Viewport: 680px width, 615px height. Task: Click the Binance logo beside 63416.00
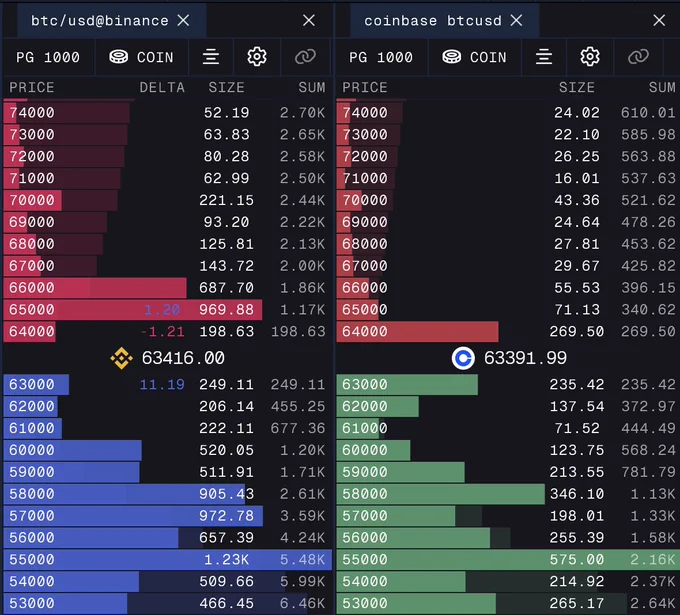121,358
